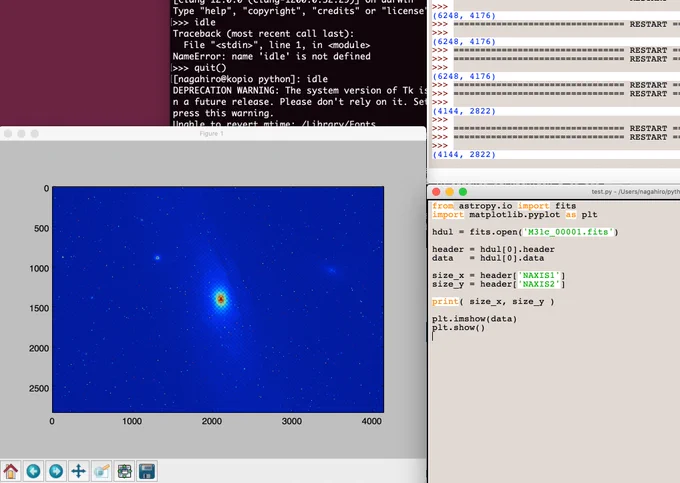Image resolution: width=680 pixels, height=483 pixels.
Task: Click '[nagahiro@kopio python]: idle' prompt line
Action: point(250,79)
